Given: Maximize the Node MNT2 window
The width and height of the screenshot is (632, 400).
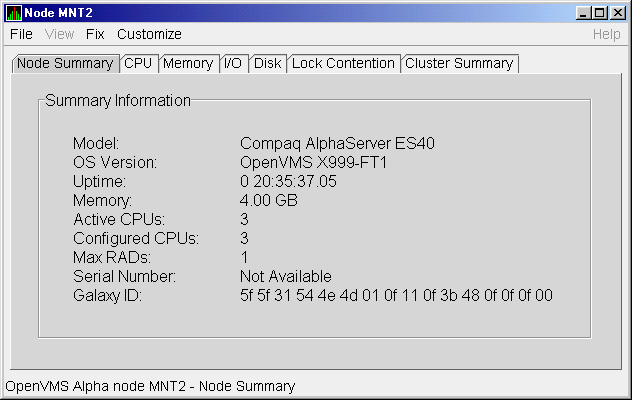Looking at the screenshot, I should 600,12.
